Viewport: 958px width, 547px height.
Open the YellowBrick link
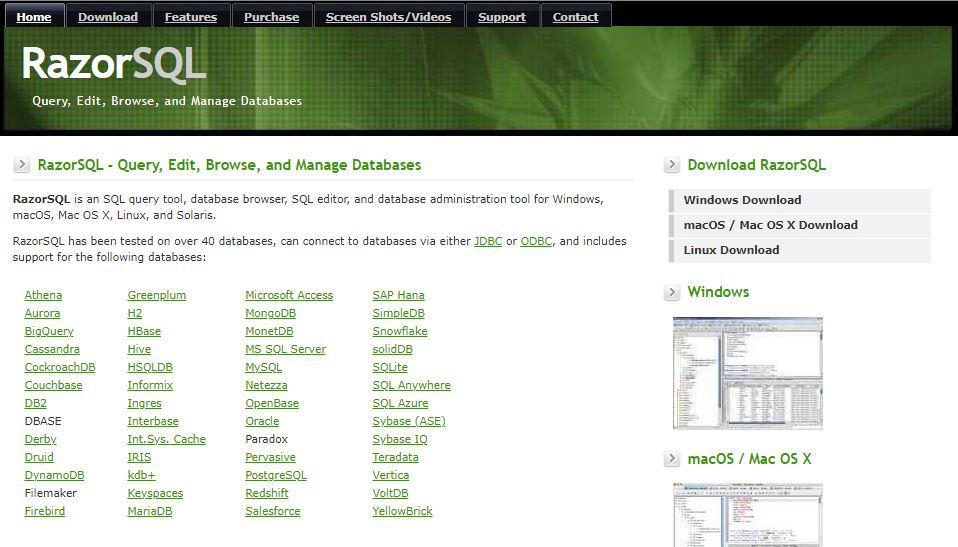coord(403,511)
